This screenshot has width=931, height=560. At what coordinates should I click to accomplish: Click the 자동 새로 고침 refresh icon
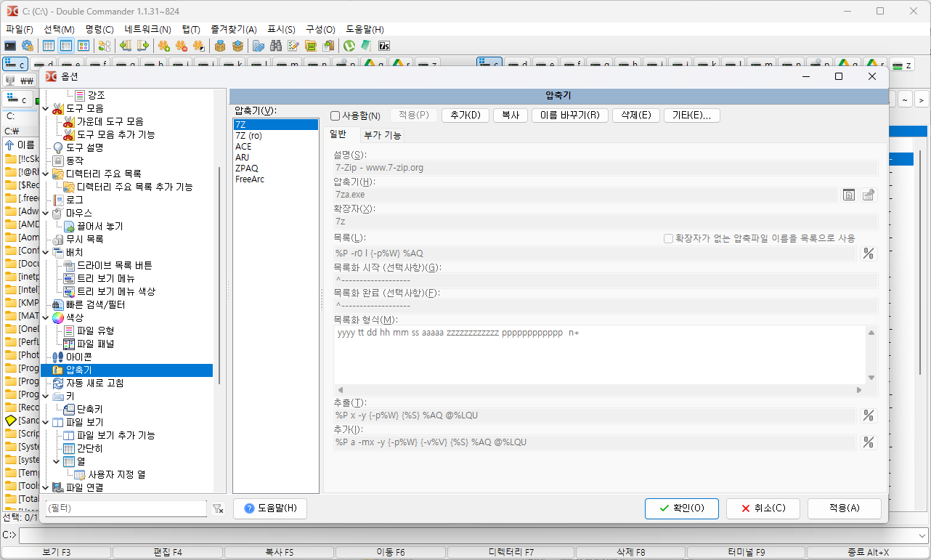58,383
